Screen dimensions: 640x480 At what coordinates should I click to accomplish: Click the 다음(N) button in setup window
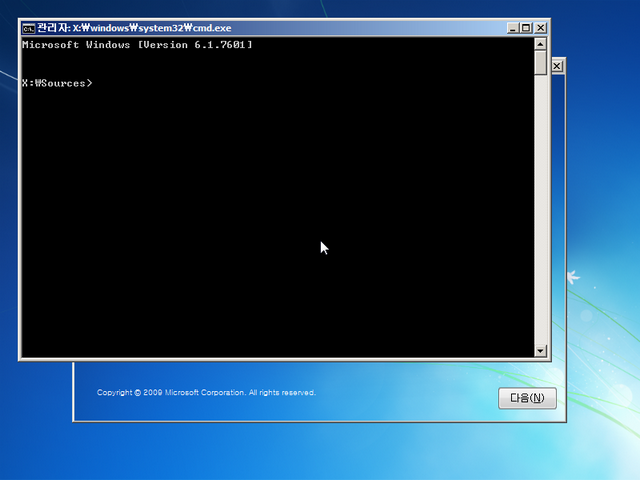pyautogui.click(x=527, y=398)
